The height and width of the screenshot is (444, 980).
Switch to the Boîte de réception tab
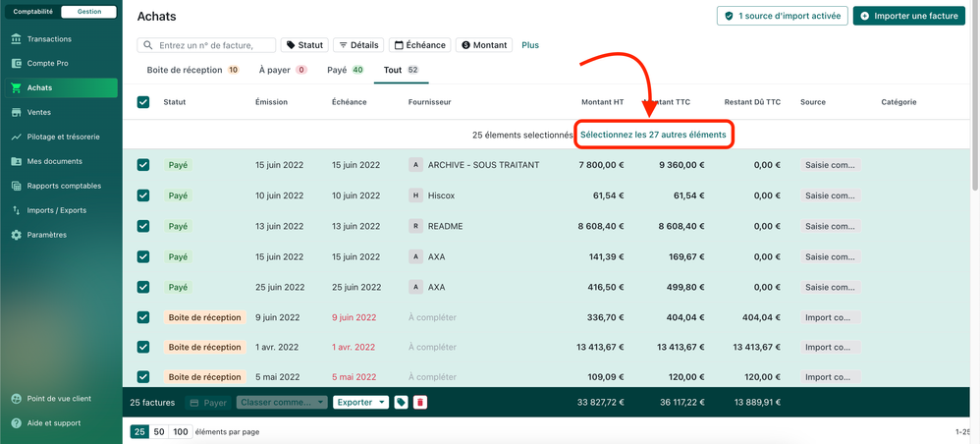click(x=192, y=71)
